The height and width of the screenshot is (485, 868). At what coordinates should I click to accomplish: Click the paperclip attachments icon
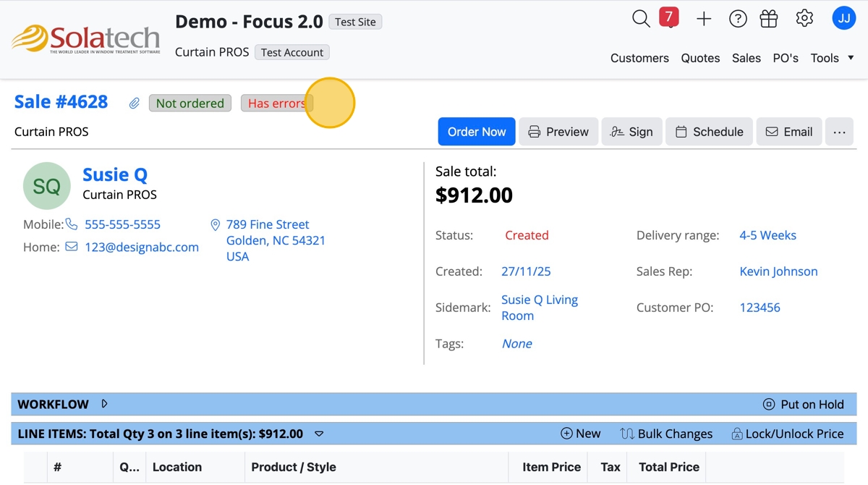tap(135, 104)
